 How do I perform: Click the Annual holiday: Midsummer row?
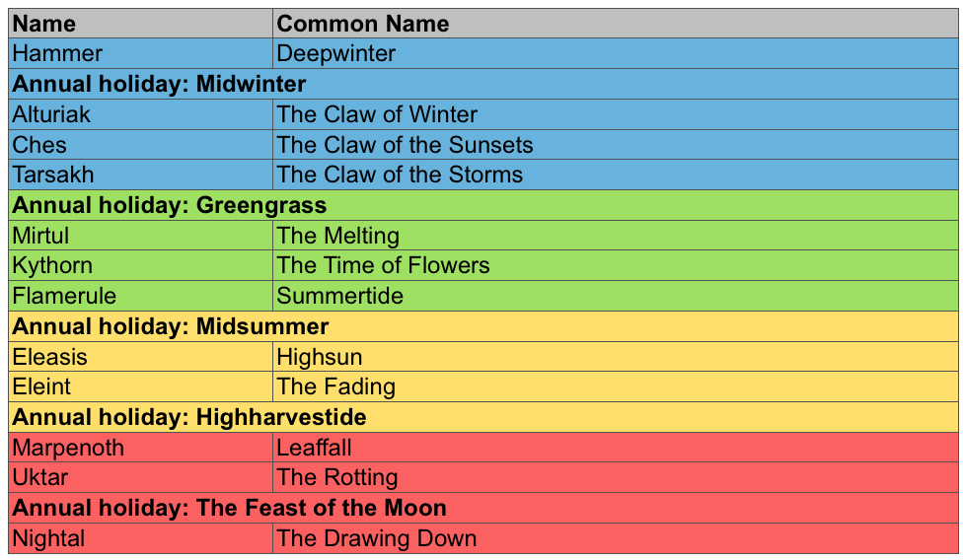coord(483,326)
